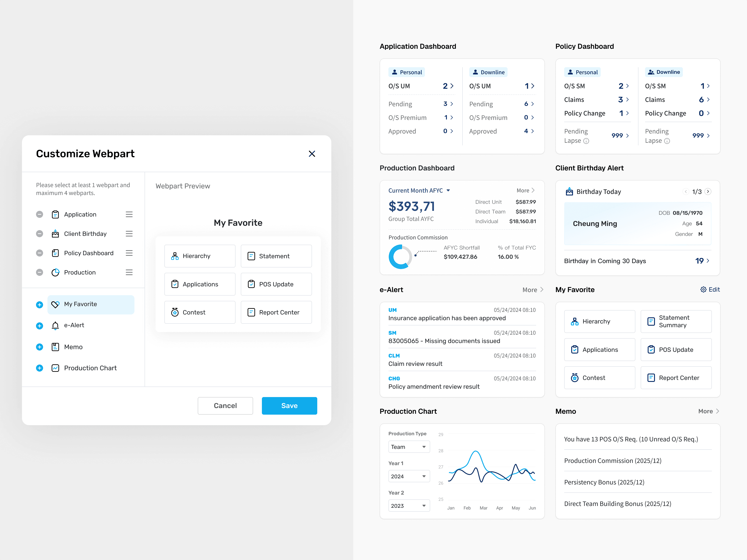Click Hierarchy tile in Webpart Preview
The image size is (747, 560).
point(199,256)
